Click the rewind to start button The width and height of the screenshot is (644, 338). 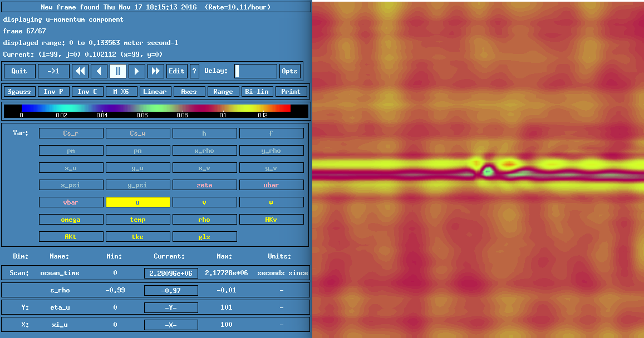(81, 71)
